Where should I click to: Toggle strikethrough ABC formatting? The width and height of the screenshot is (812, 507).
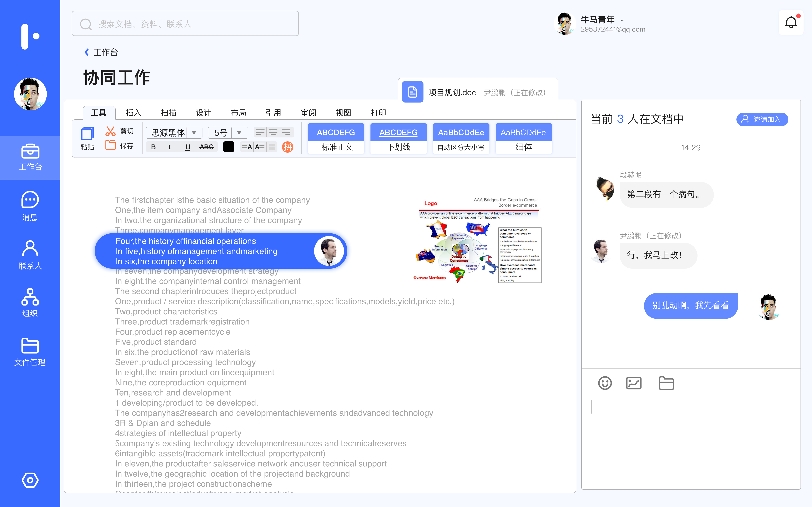[x=206, y=147]
